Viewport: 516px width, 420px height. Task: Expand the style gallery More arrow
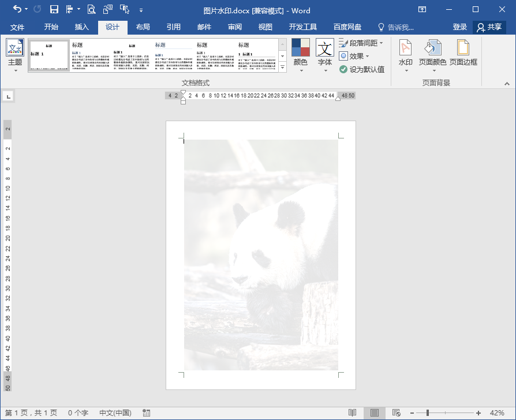coord(283,67)
